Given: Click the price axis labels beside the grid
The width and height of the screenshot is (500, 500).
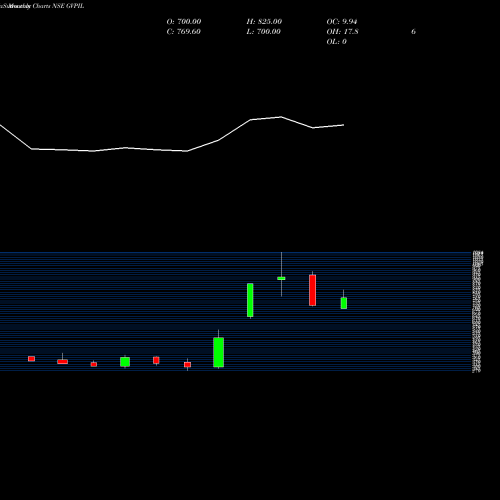Looking at the screenshot, I should 477,312.
